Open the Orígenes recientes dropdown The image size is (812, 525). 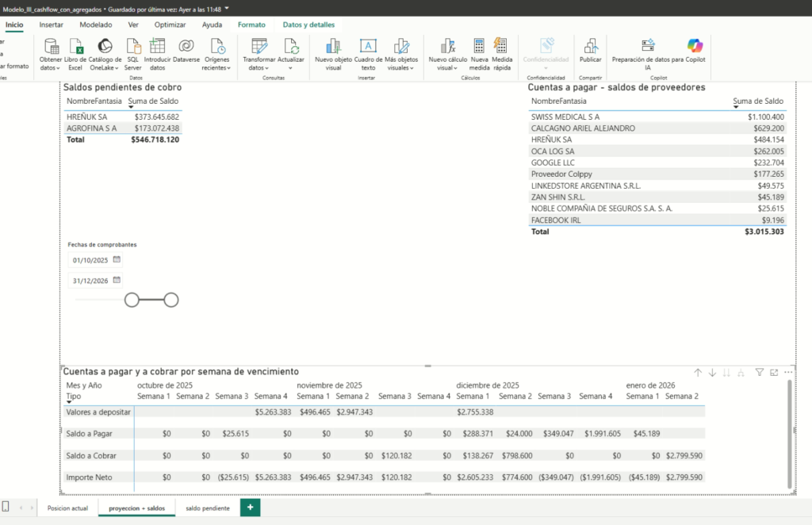pos(217,68)
